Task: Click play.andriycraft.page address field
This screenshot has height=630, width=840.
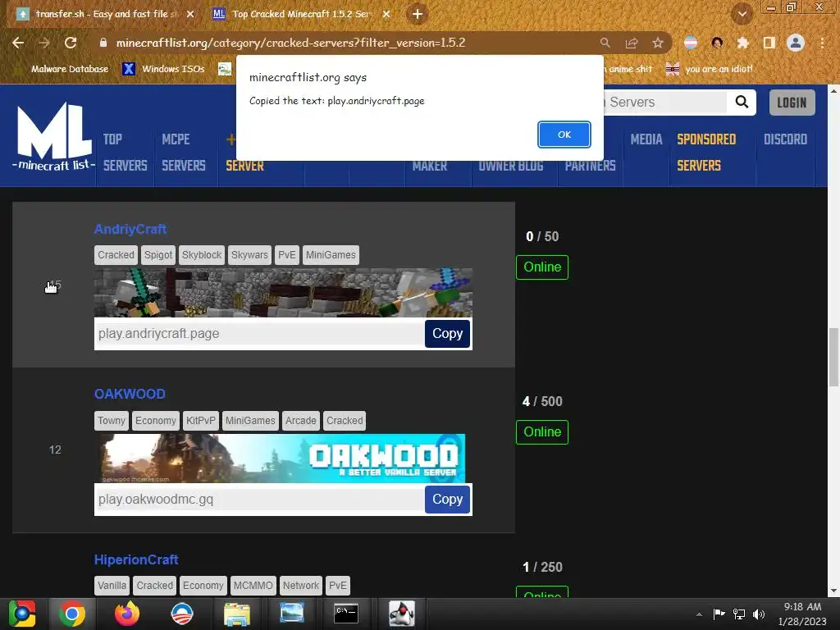Action: [259, 334]
